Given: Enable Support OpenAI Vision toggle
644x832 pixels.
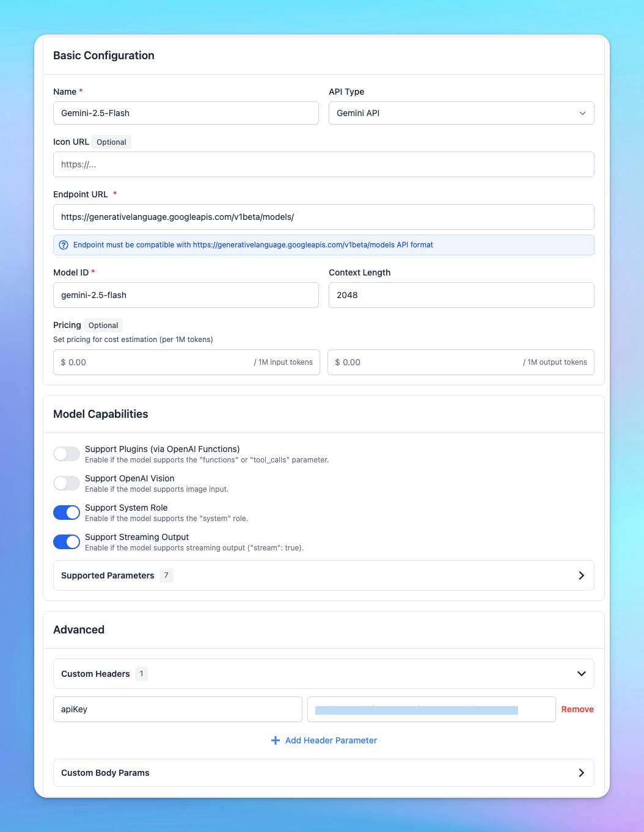Looking at the screenshot, I should 67,483.
